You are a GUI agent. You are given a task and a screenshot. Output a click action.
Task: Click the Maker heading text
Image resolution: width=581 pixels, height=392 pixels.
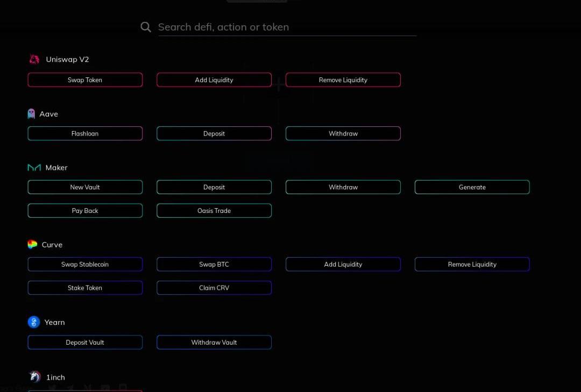click(56, 167)
